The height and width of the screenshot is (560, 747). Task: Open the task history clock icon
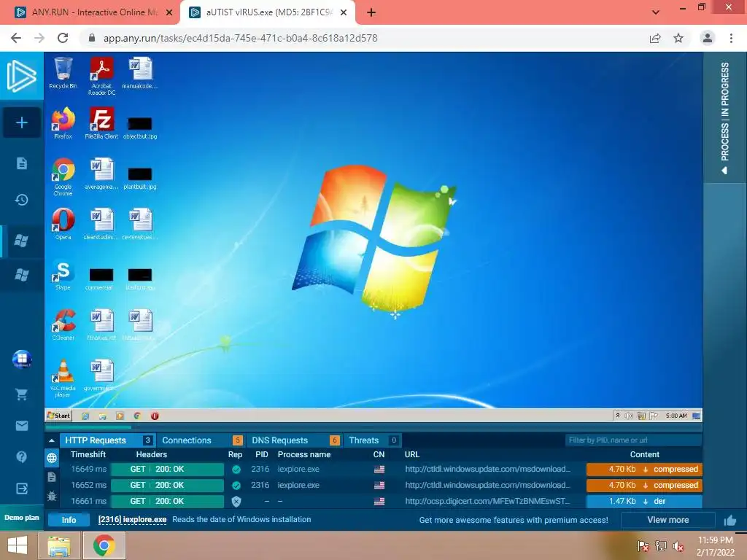coord(21,200)
